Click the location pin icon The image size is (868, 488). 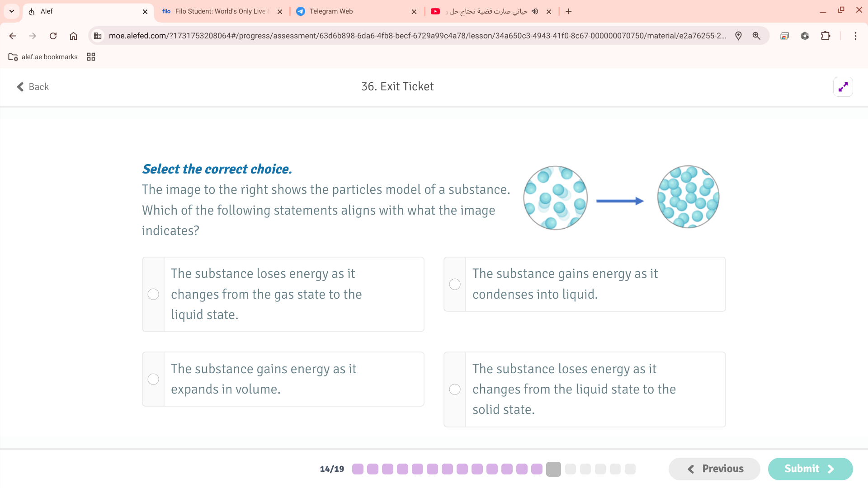[x=738, y=36]
